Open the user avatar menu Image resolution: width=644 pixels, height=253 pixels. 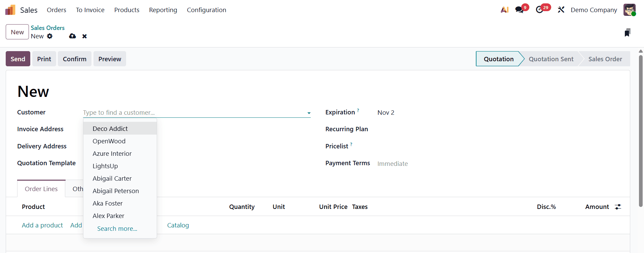pyautogui.click(x=629, y=10)
